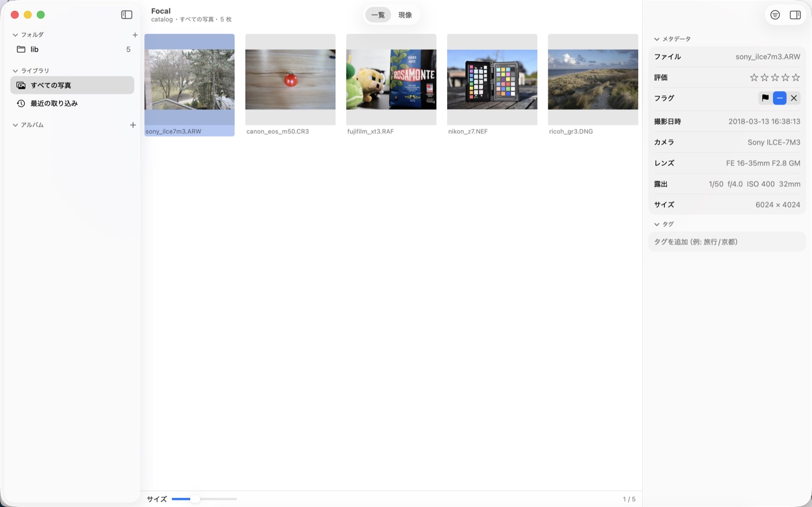Select すべての写真 in the sidebar
The height and width of the screenshot is (507, 812).
[x=72, y=85]
